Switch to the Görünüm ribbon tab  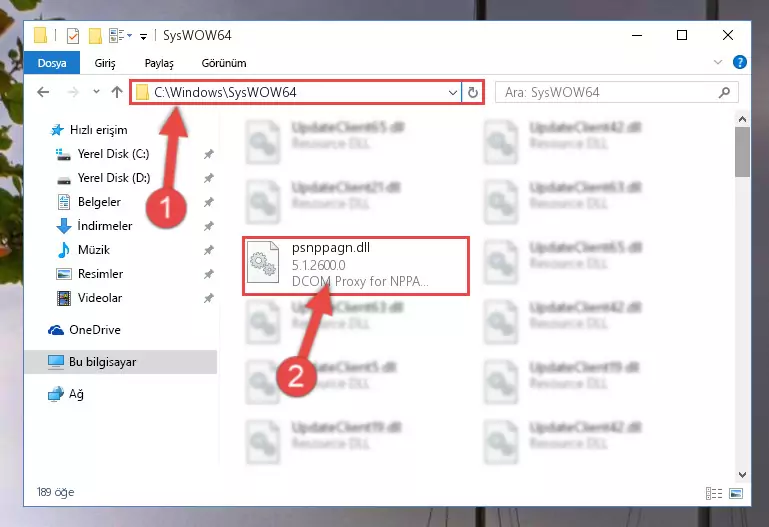[224, 63]
